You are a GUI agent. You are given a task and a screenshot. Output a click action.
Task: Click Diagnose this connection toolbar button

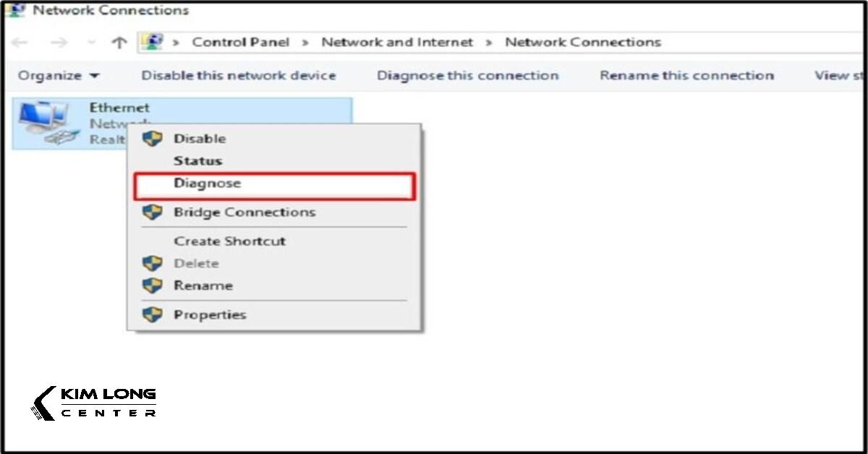coord(467,76)
